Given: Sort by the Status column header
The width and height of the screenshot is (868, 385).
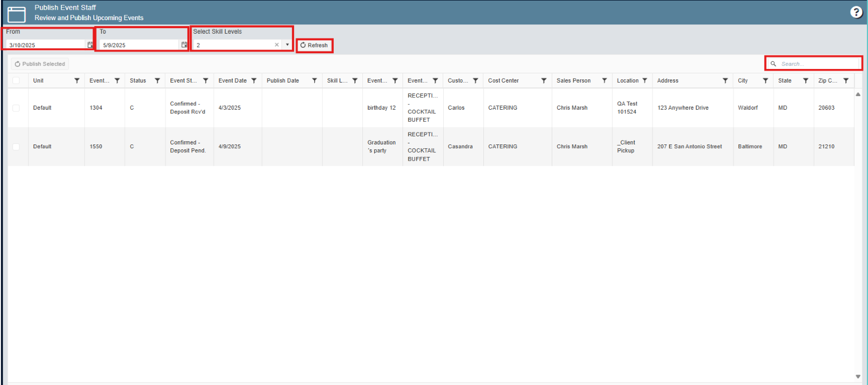Looking at the screenshot, I should 138,80.
